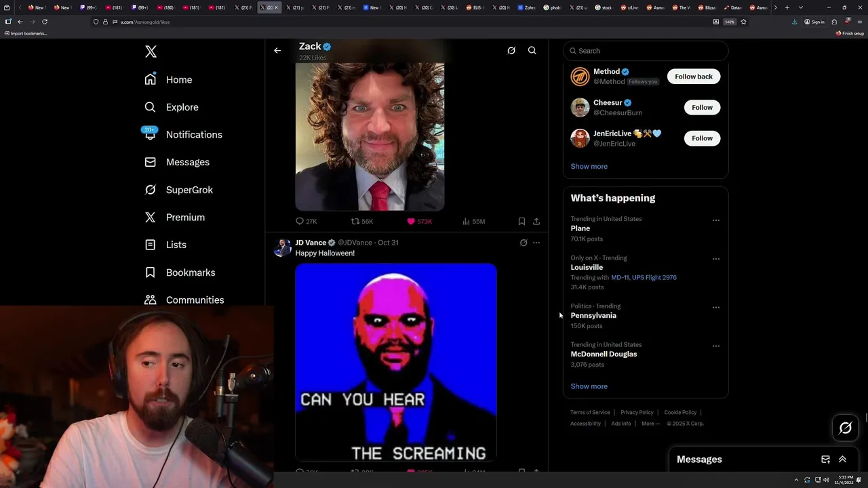
Task: Open the Cookie Policy link
Action: tap(680, 412)
